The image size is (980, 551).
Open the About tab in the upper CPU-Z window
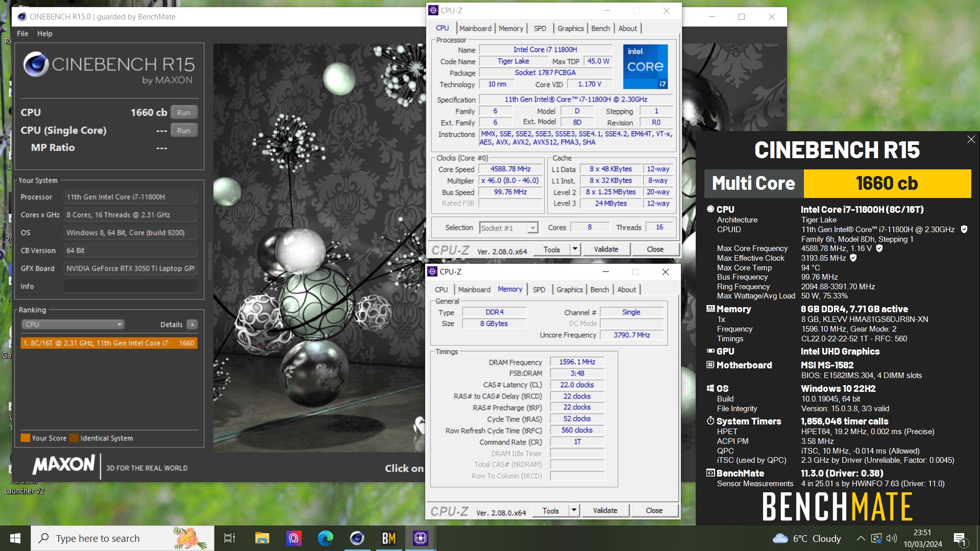pos(628,29)
